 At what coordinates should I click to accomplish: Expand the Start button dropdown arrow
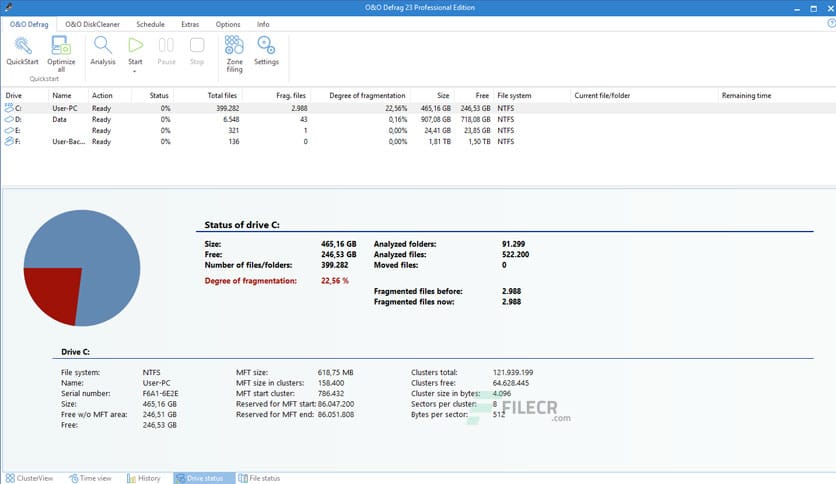[x=135, y=71]
